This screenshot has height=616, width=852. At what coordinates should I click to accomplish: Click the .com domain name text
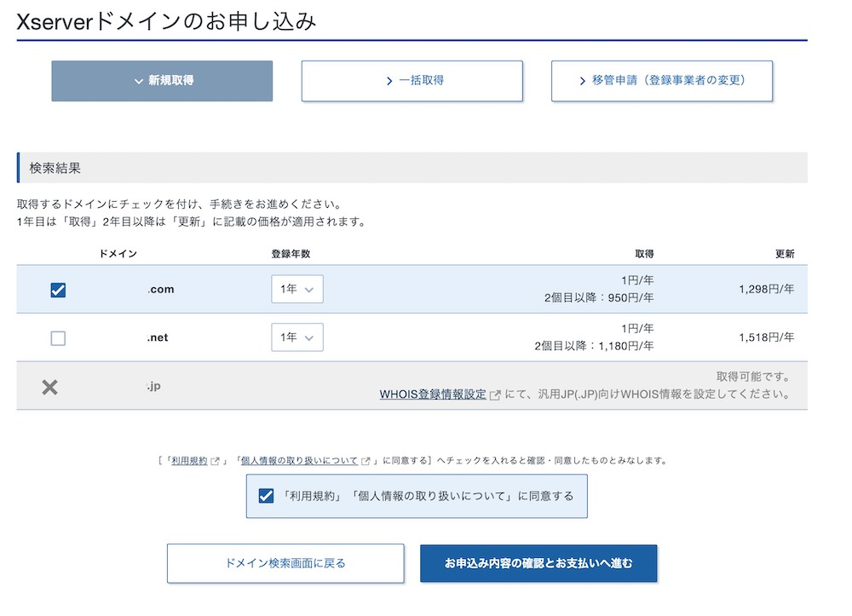(x=161, y=290)
